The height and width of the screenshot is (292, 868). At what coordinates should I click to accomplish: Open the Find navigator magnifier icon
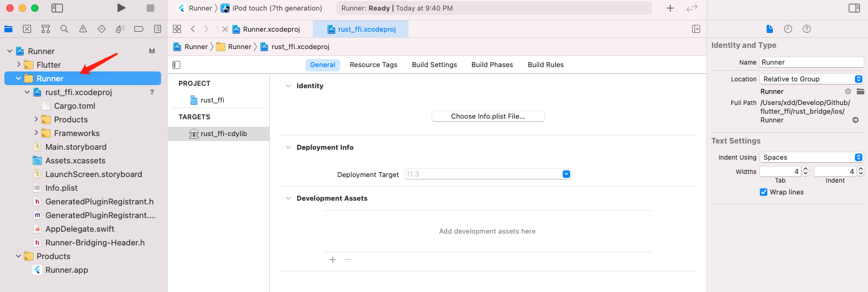pos(64,29)
